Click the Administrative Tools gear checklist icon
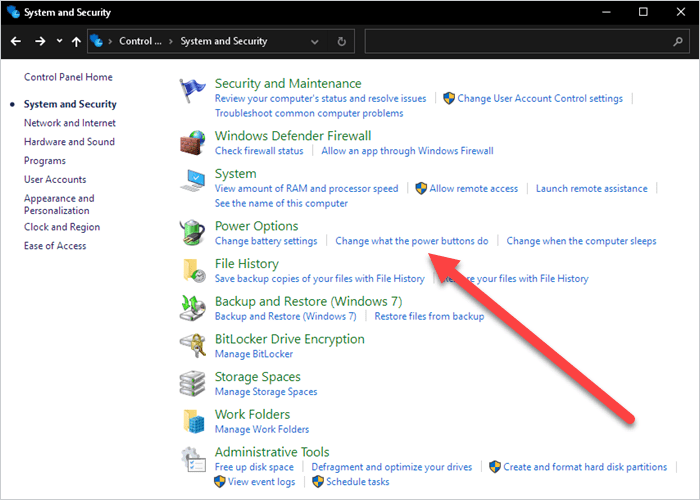The image size is (700, 500). tap(193, 459)
